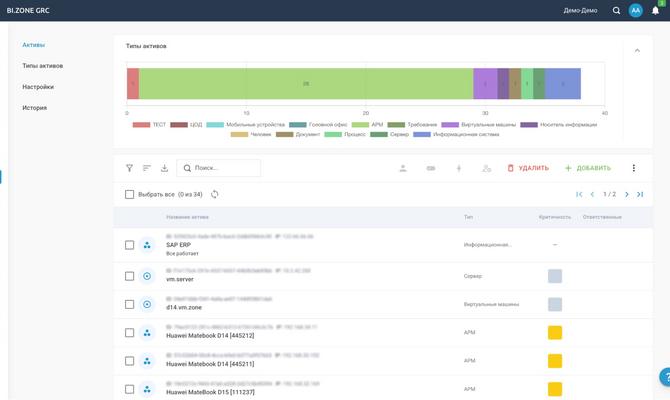Check Huawei Matebook D14 [445211] row
The image size is (670, 400).
tap(129, 361)
